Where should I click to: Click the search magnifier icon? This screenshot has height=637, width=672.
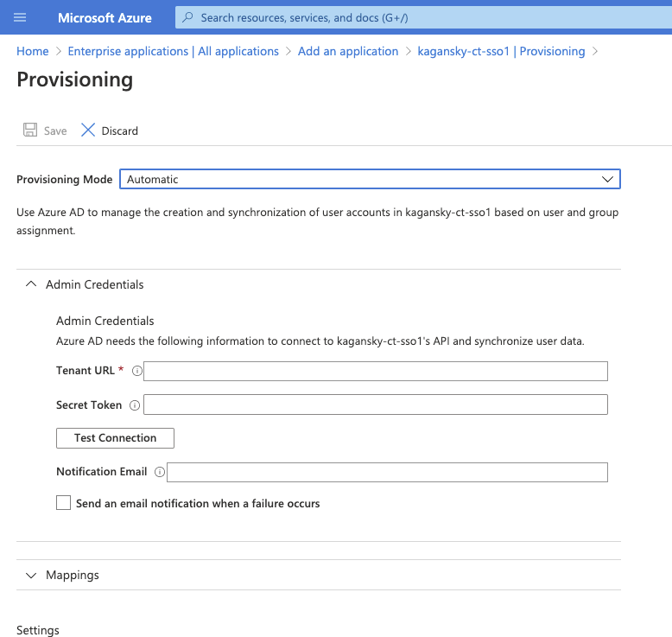pyautogui.click(x=187, y=17)
